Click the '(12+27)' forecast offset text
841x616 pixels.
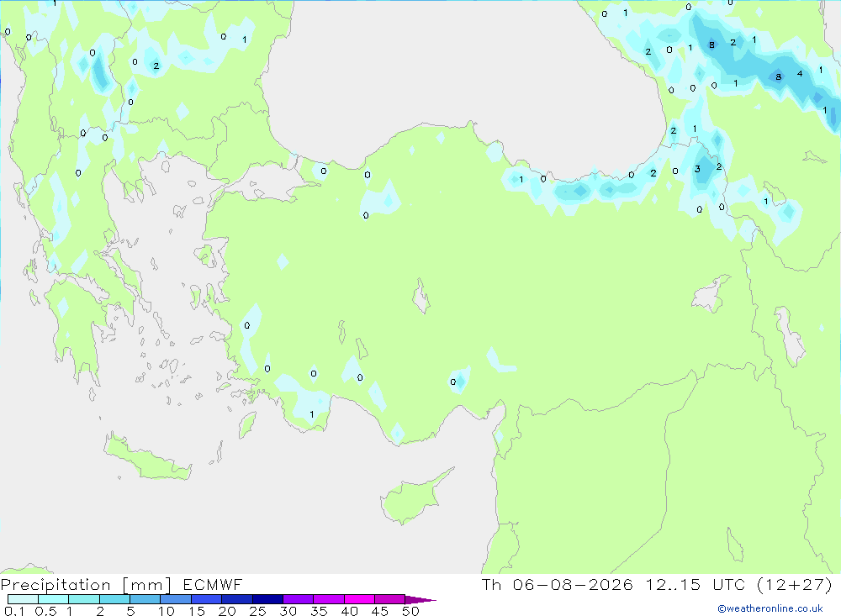(795, 584)
